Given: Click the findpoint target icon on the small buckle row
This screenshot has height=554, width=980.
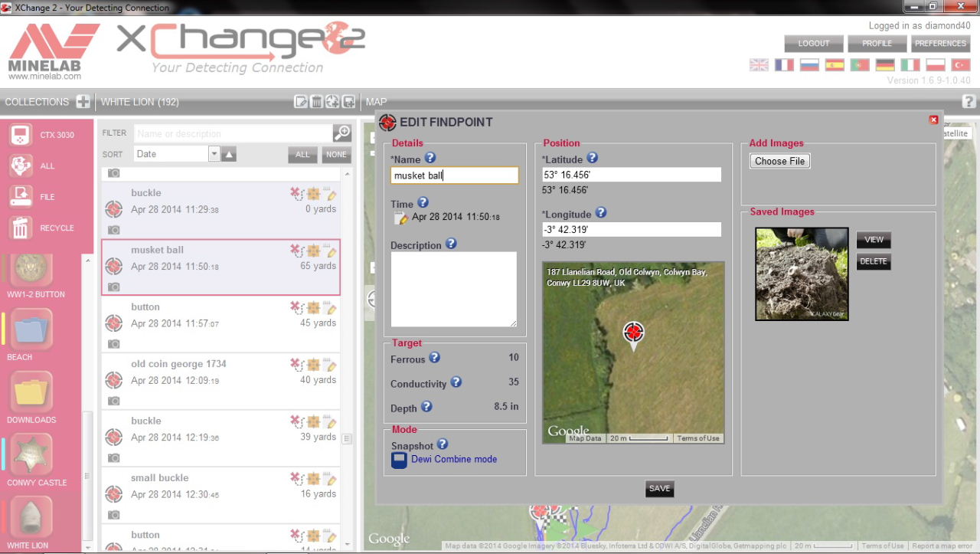Looking at the screenshot, I should [x=114, y=494].
